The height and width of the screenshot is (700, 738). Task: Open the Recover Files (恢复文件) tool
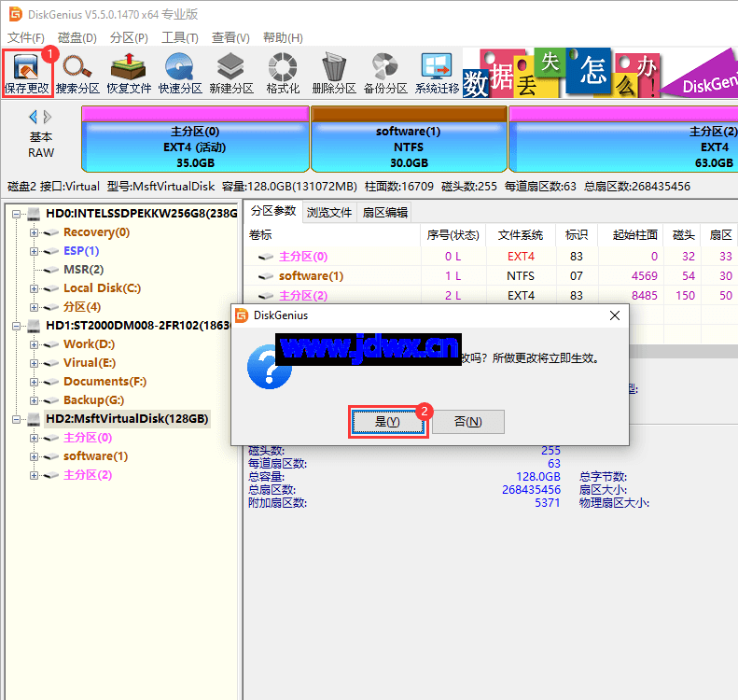click(x=129, y=74)
